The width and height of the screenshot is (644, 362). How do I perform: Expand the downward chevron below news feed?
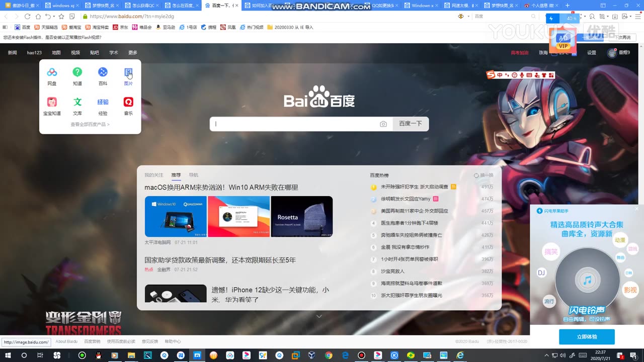[319, 316]
